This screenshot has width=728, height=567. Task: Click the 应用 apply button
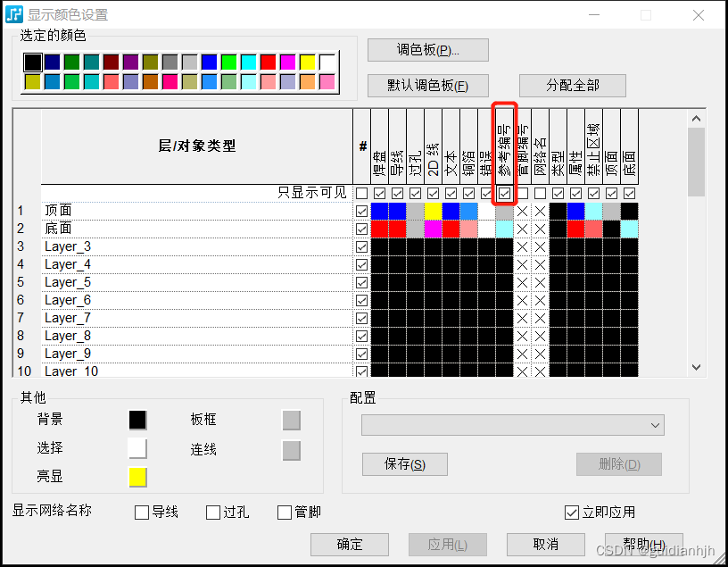point(447,545)
